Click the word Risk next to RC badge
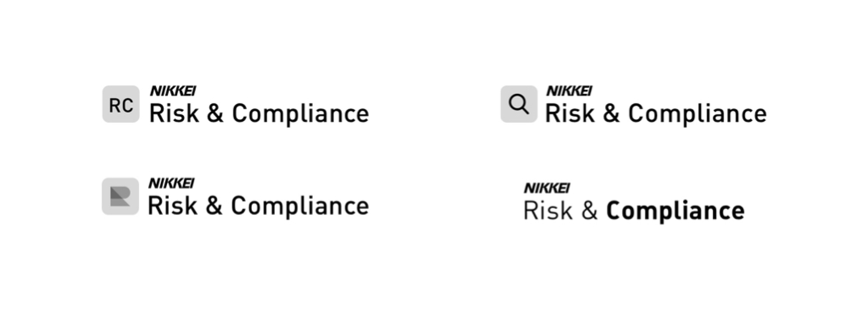This screenshot has width=868, height=313. coord(174,113)
